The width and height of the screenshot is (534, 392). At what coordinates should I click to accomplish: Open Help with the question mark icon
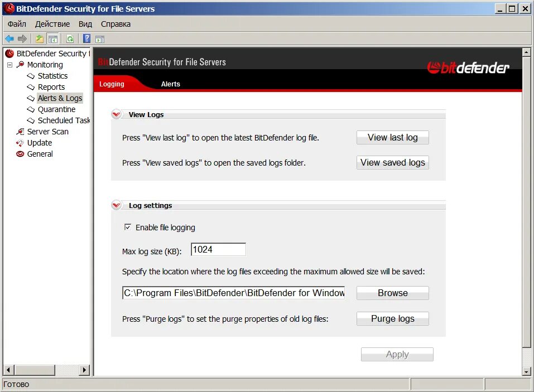87,38
